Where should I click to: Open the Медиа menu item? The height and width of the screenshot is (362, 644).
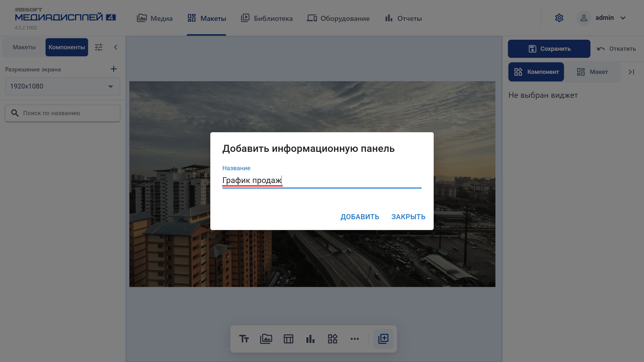(x=154, y=18)
